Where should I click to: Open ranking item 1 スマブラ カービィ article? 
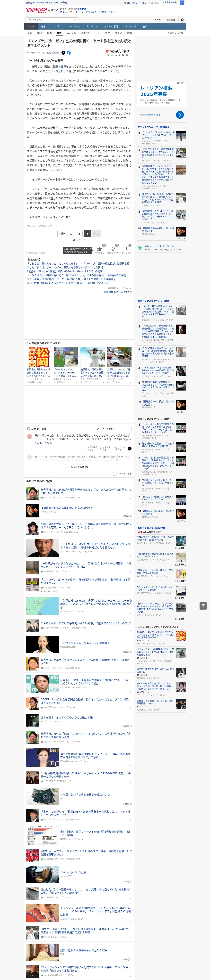click(158, 135)
